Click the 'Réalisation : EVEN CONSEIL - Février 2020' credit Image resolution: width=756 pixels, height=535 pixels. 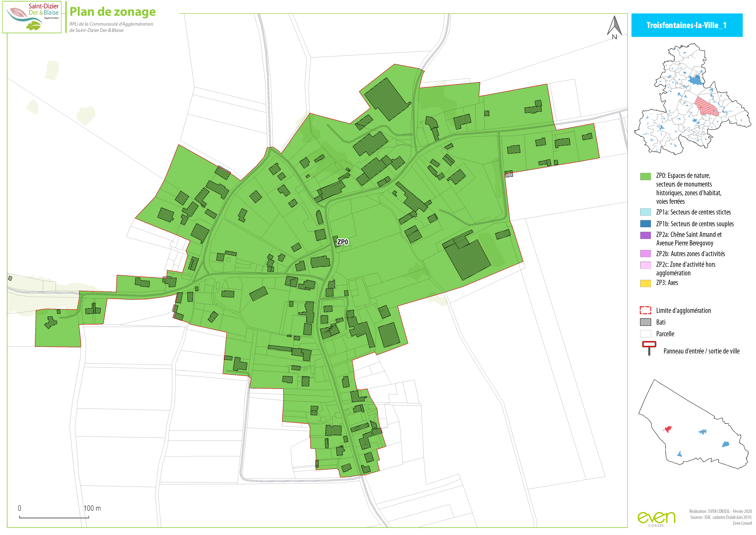coord(720,511)
